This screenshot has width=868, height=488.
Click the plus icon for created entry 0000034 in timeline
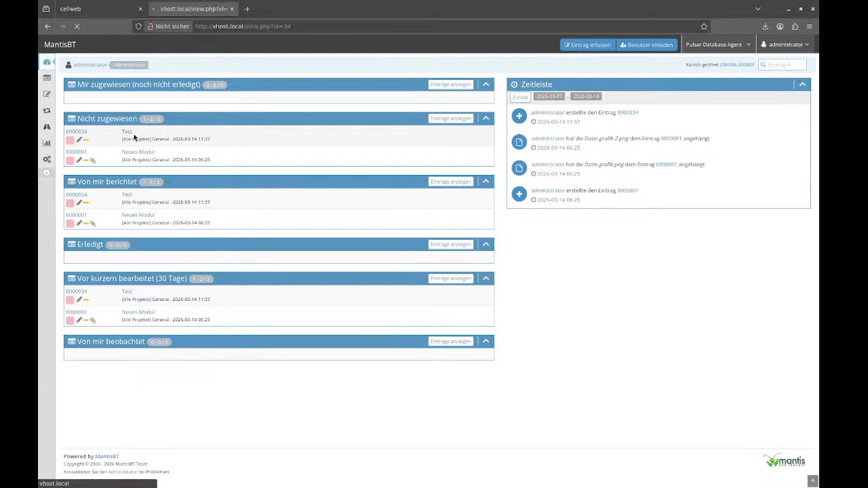click(519, 117)
